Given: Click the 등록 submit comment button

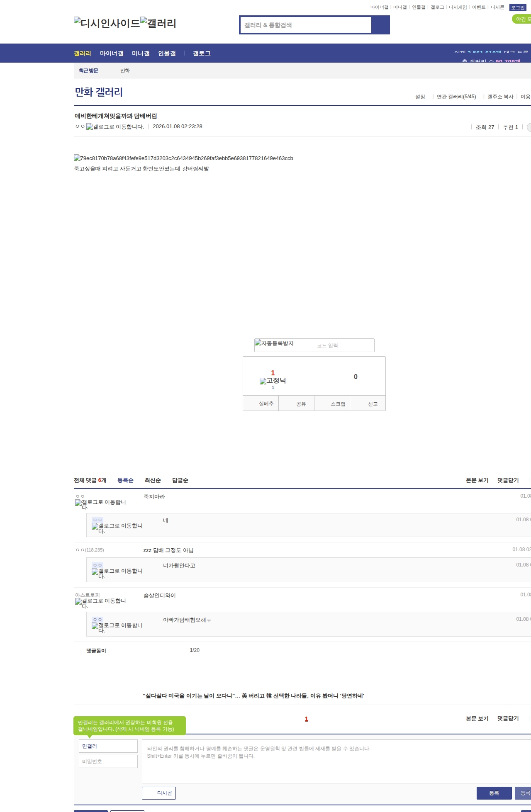Looking at the screenshot, I should [494, 793].
